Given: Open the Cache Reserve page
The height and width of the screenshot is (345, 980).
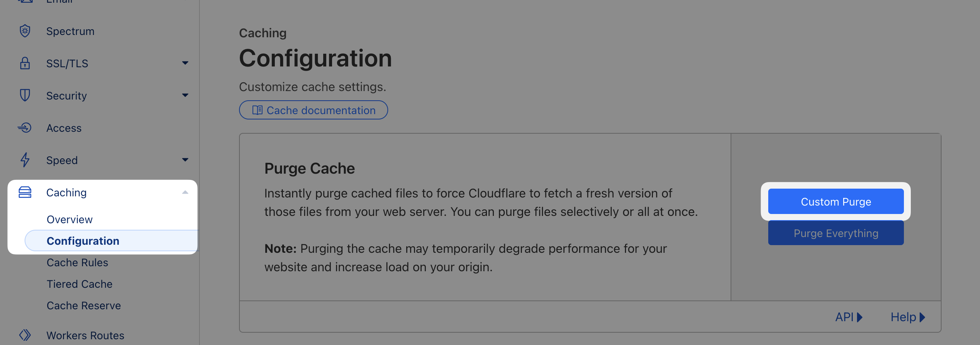Looking at the screenshot, I should pos(84,305).
